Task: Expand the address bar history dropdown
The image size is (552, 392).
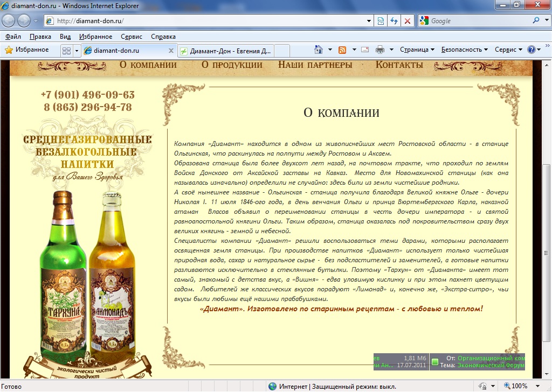Action: (369, 21)
